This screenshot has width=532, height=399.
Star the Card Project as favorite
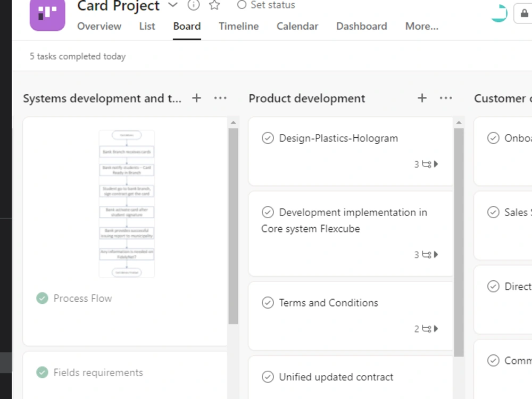click(214, 5)
